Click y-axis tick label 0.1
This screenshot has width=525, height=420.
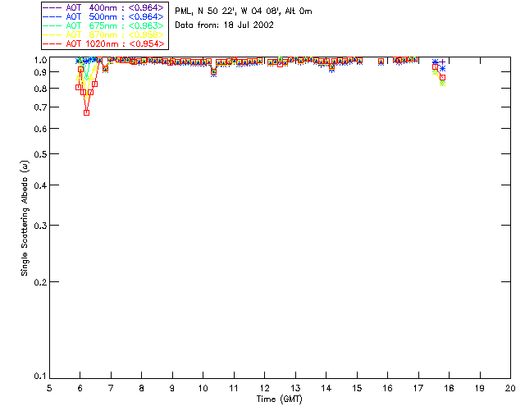(x=40, y=377)
